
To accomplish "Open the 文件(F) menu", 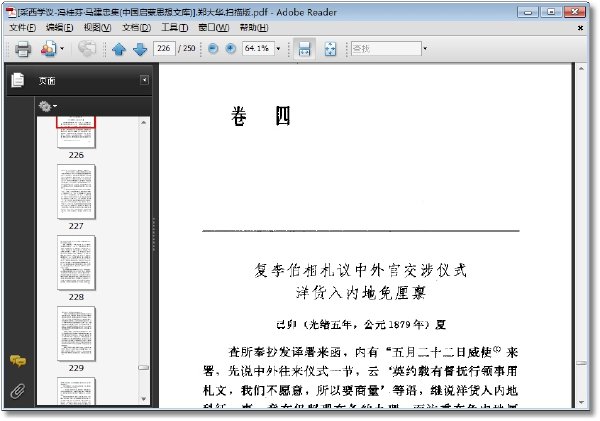I will pyautogui.click(x=23, y=28).
